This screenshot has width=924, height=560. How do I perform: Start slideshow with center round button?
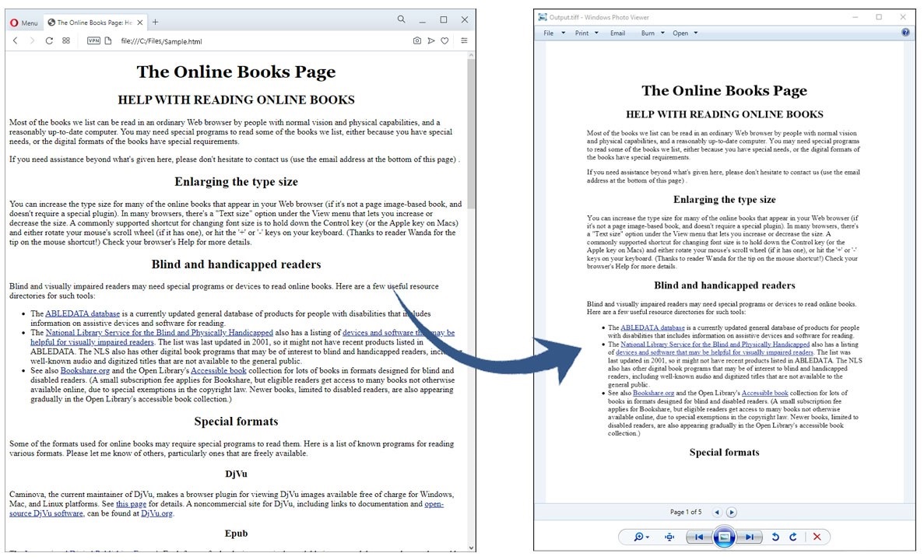[724, 537]
